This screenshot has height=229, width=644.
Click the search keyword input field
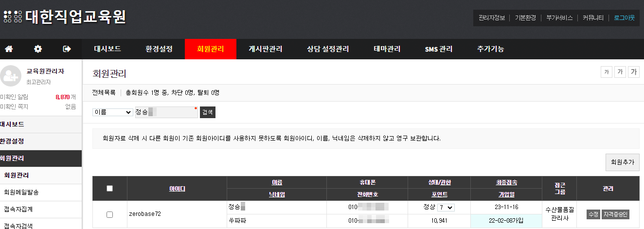166,112
